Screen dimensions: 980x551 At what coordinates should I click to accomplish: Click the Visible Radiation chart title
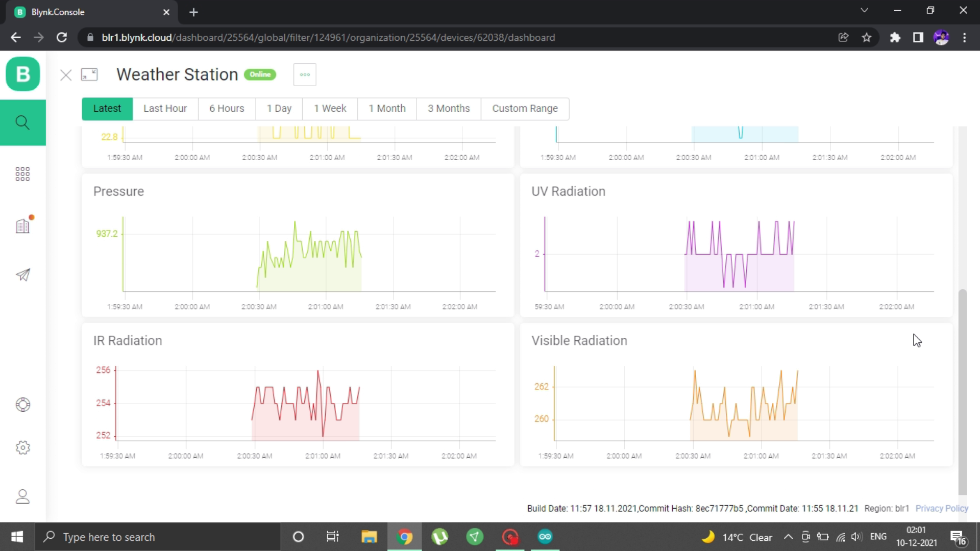(x=579, y=340)
